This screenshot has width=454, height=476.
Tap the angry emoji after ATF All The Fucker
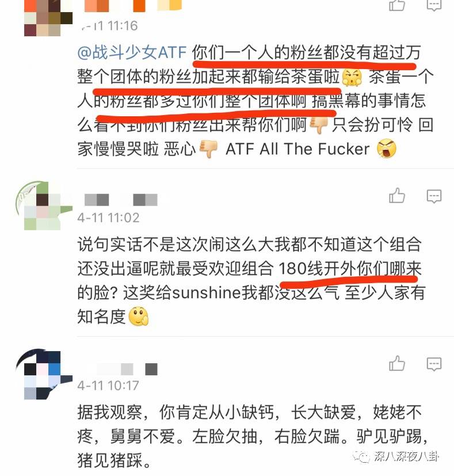pos(386,148)
